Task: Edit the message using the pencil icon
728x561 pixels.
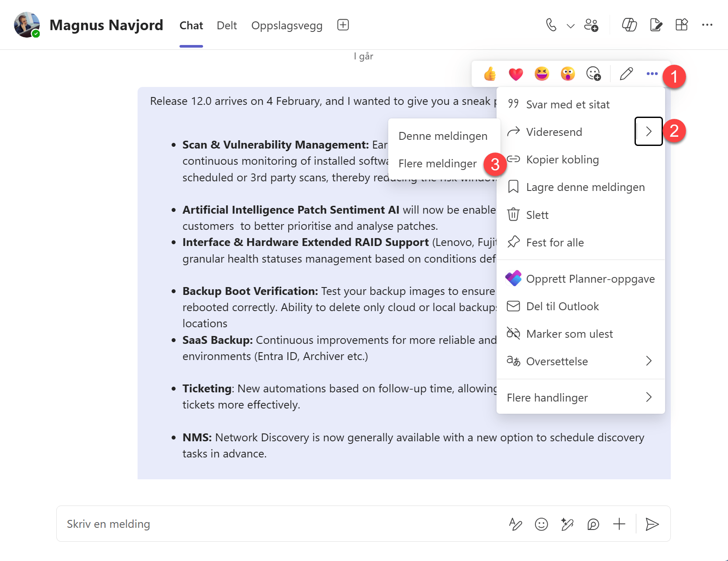Action: 626,74
